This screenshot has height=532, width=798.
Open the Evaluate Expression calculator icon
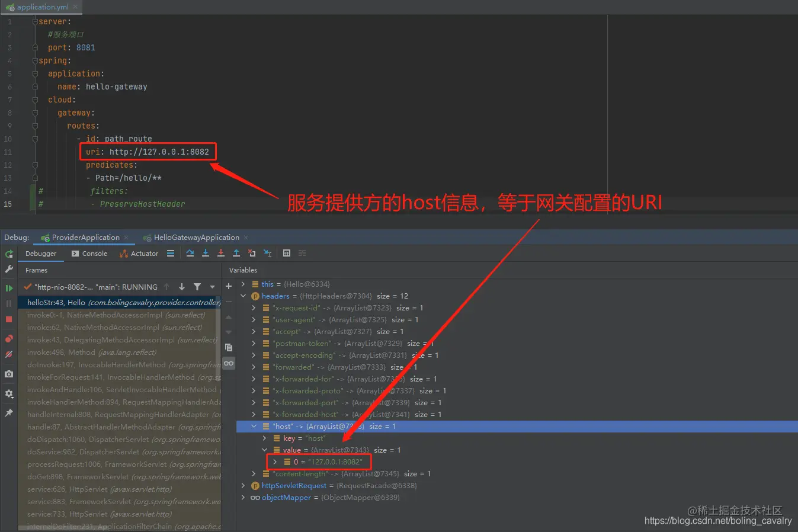[x=287, y=253]
